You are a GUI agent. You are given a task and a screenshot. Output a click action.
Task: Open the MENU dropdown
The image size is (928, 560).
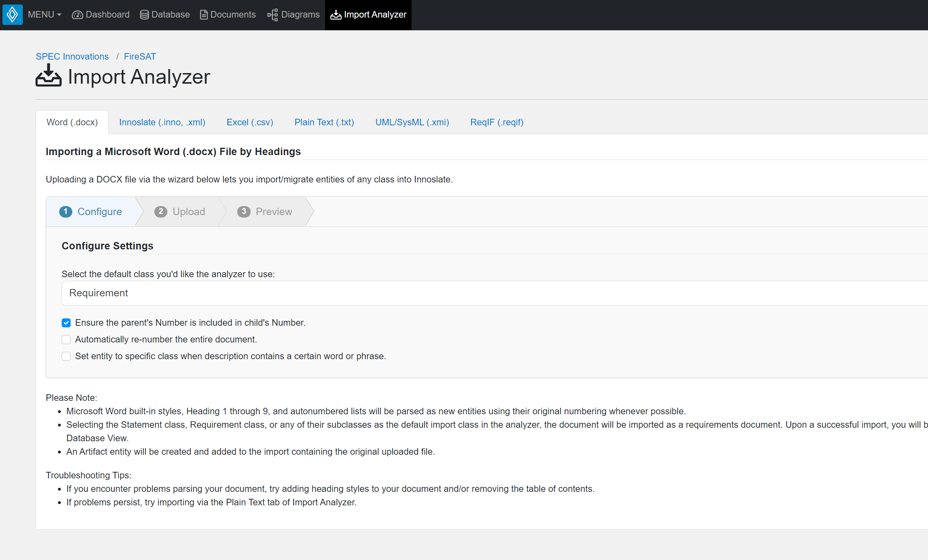[44, 15]
